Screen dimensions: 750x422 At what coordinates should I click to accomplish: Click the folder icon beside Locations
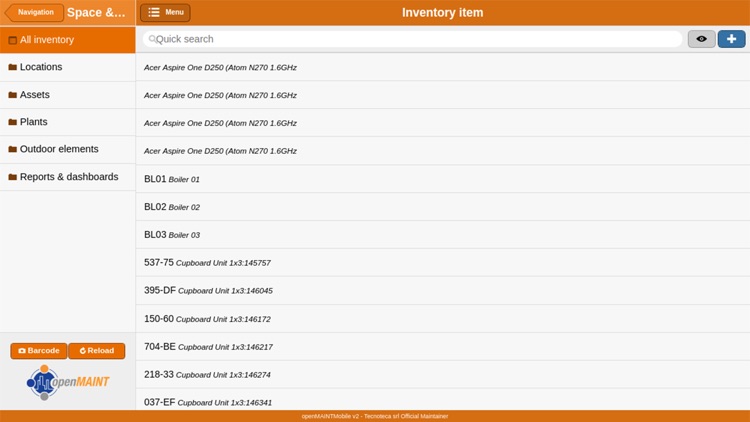tap(12, 67)
